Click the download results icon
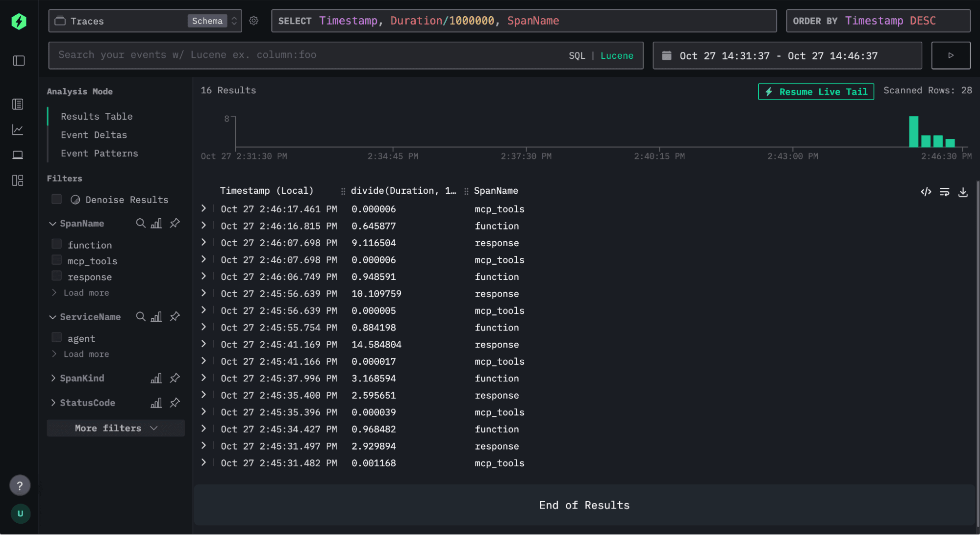The height and width of the screenshot is (535, 980). click(963, 192)
